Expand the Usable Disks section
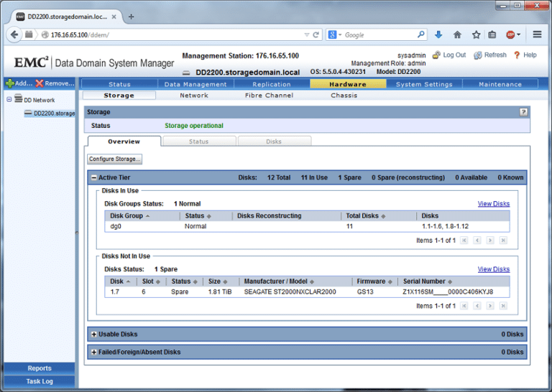 (x=94, y=335)
